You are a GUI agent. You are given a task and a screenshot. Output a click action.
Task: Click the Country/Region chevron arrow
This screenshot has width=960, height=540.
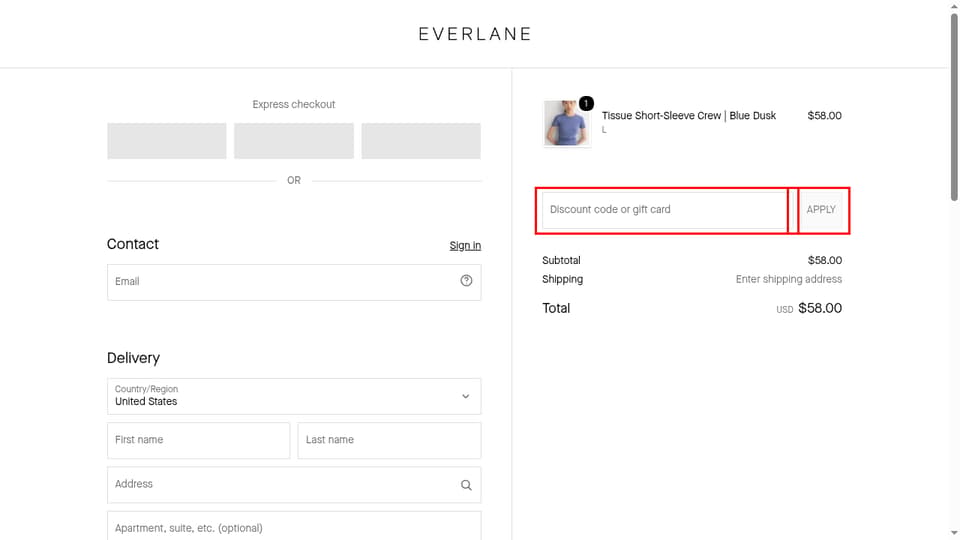466,396
